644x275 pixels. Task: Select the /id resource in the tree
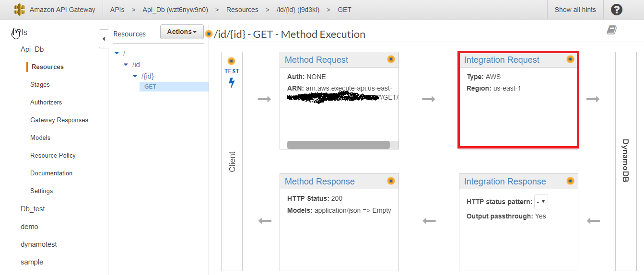[x=136, y=64]
